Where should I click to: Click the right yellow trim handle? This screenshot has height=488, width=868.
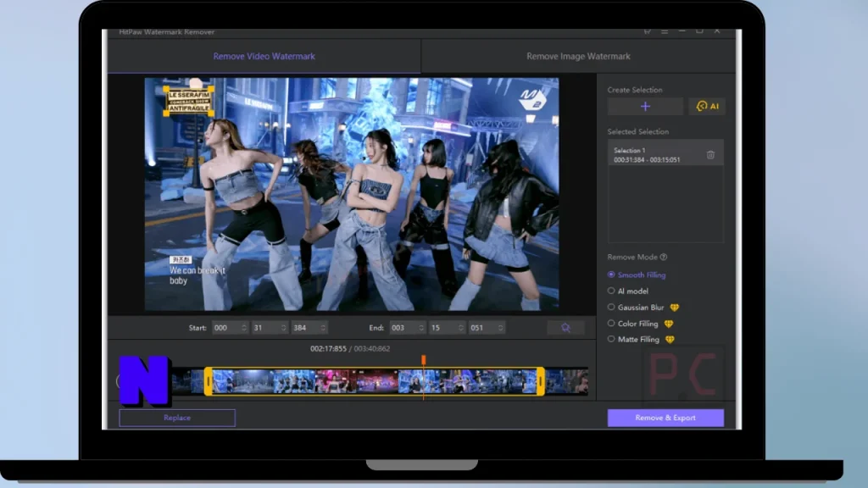tap(540, 381)
